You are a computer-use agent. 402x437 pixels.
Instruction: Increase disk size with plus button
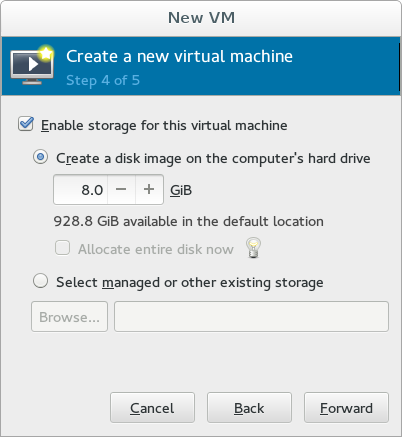(149, 189)
